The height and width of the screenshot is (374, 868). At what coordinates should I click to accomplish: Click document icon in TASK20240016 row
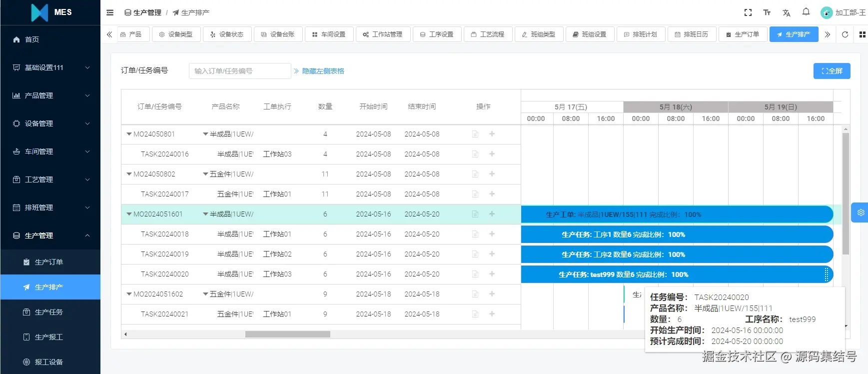click(x=475, y=154)
